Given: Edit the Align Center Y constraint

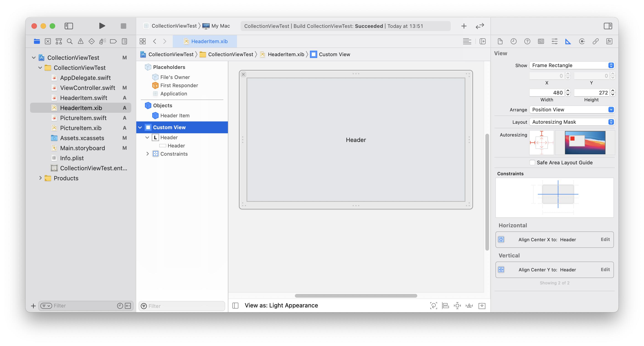Looking at the screenshot, I should (x=605, y=269).
